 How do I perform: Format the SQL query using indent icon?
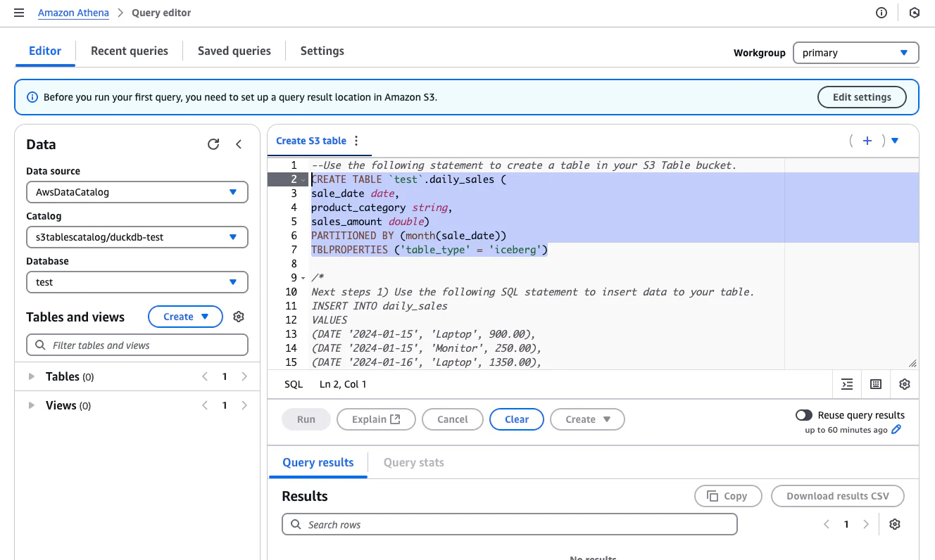[847, 384]
